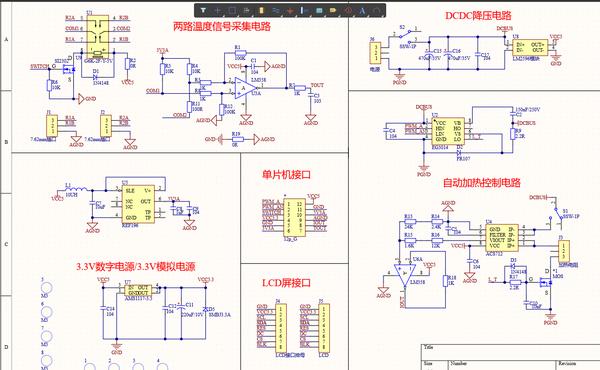Click the DCDC降压电路 title text
This screenshot has height=370, width=600.
coord(478,16)
